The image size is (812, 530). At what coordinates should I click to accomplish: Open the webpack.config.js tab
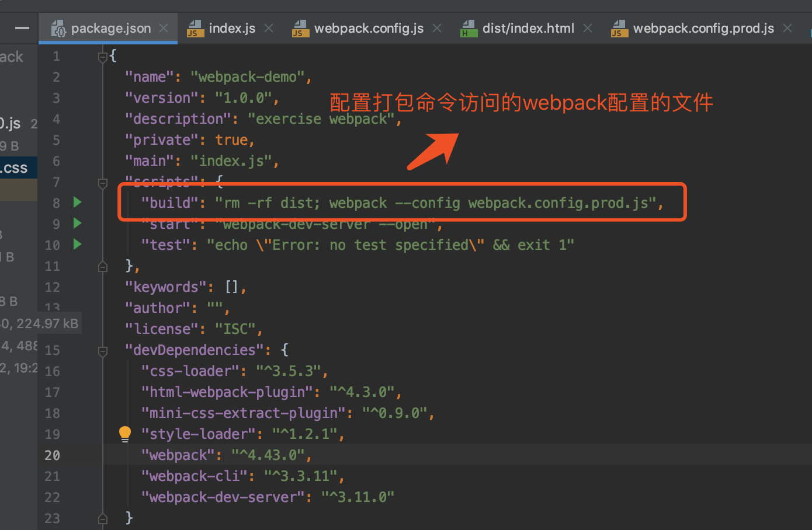click(369, 28)
